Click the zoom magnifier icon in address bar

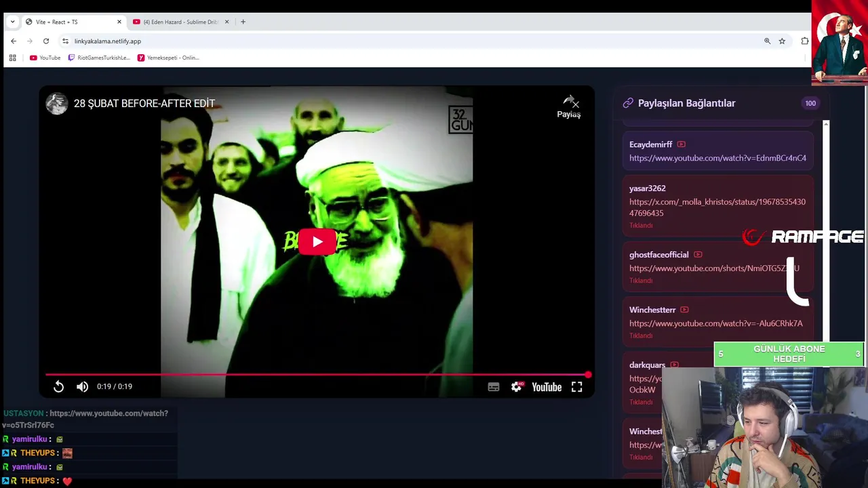pos(768,41)
